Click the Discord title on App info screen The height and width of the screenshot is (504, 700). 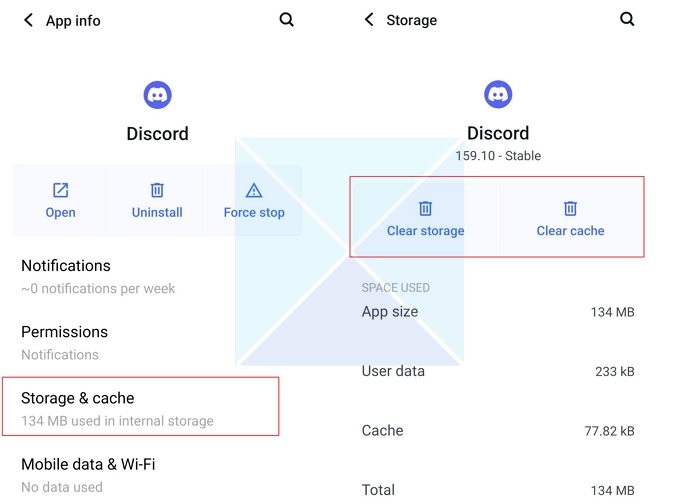click(x=158, y=134)
